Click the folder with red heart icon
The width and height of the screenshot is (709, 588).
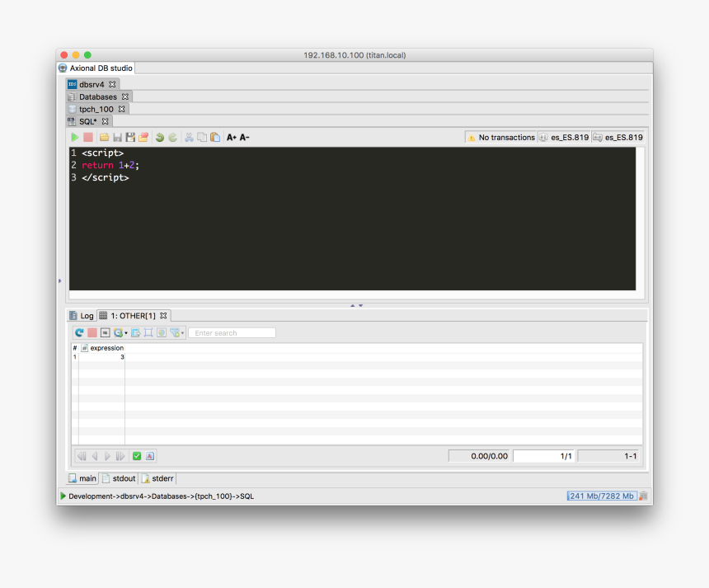pos(143,138)
